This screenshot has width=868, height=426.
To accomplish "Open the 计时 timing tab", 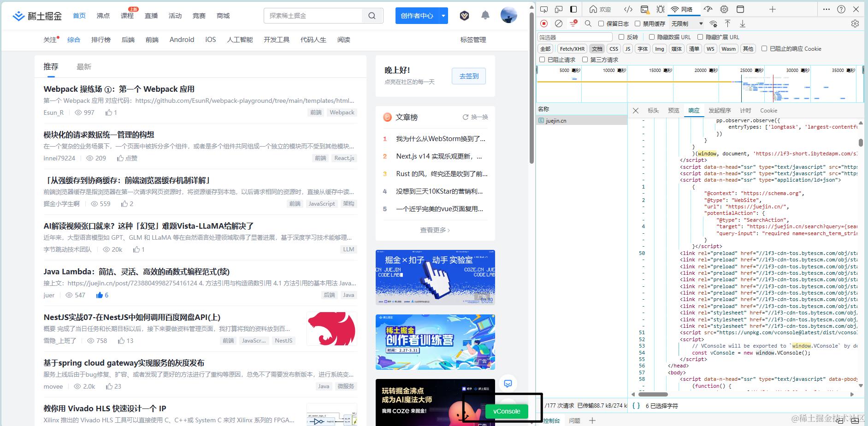I will [x=745, y=111].
